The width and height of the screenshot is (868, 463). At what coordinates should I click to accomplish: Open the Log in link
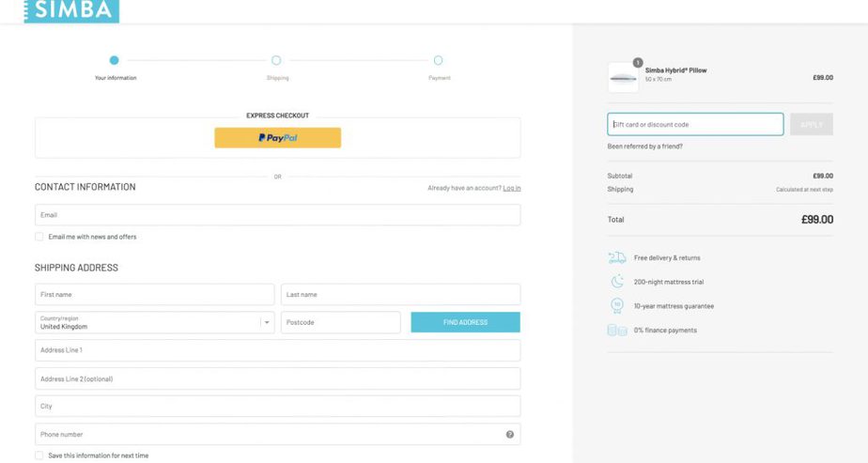point(511,188)
